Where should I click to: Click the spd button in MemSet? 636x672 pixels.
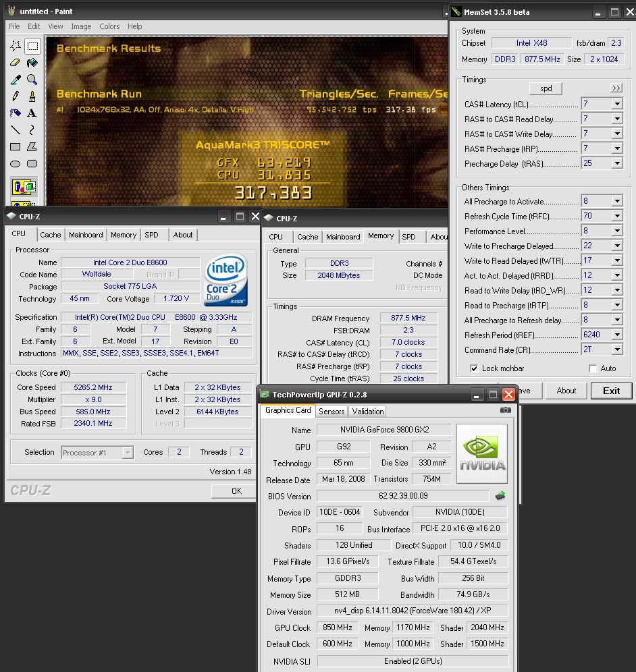(546, 88)
